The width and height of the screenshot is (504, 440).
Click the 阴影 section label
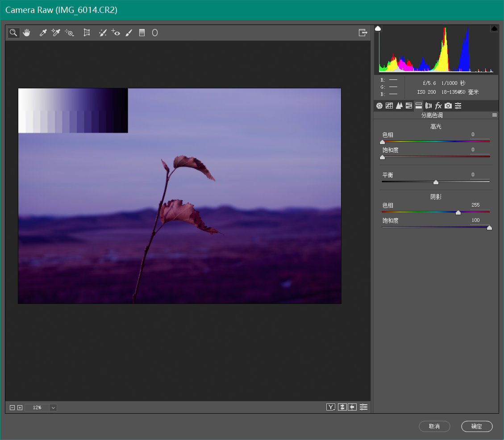tap(436, 197)
